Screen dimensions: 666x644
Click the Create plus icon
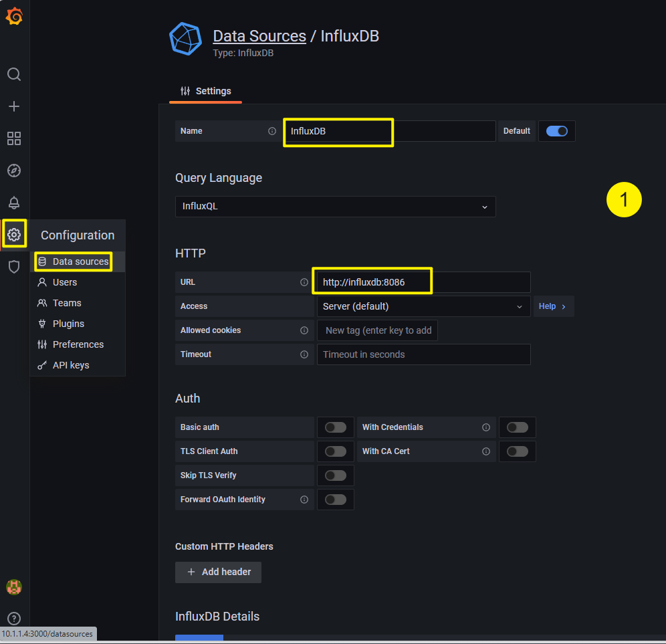point(14,106)
